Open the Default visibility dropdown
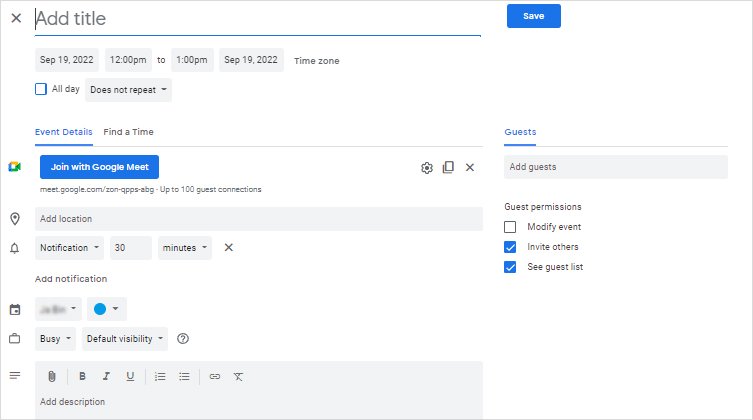The width and height of the screenshot is (753, 420). point(125,339)
